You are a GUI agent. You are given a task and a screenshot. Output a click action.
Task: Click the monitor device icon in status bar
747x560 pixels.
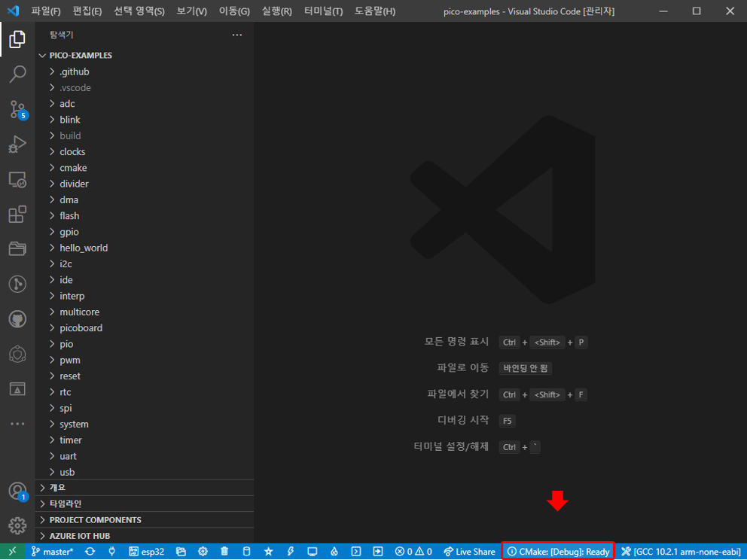pyautogui.click(x=312, y=552)
